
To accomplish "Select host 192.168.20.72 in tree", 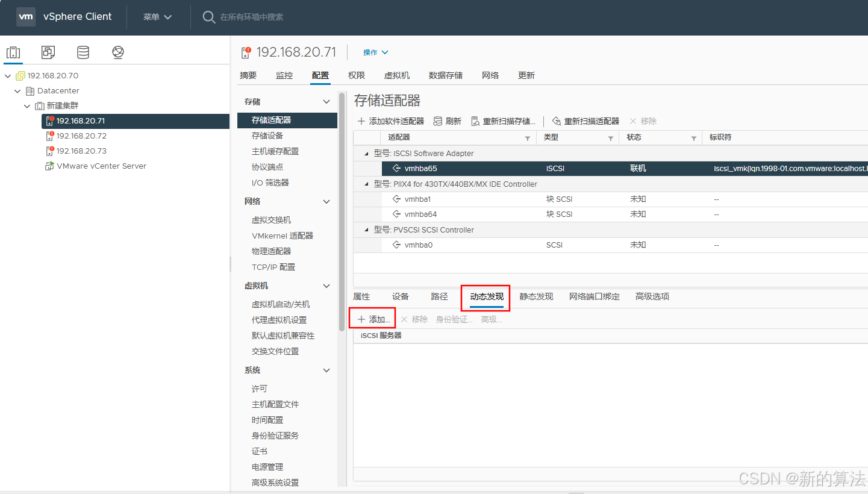I will coord(81,136).
